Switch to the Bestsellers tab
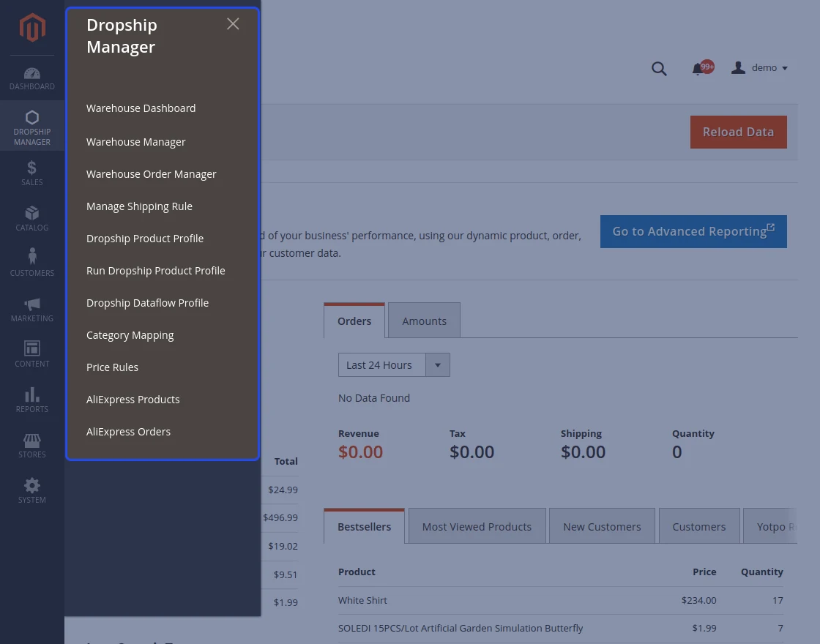Image resolution: width=820 pixels, height=644 pixels. (x=364, y=526)
